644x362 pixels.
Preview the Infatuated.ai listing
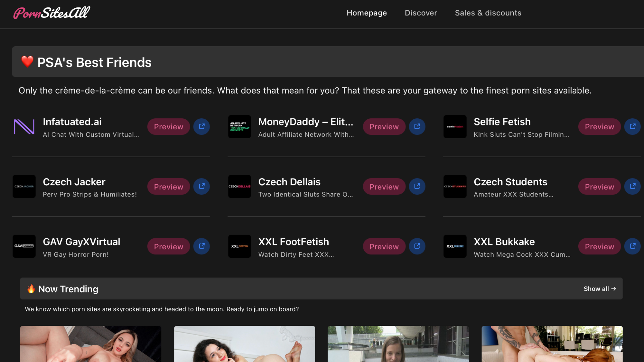click(x=169, y=127)
